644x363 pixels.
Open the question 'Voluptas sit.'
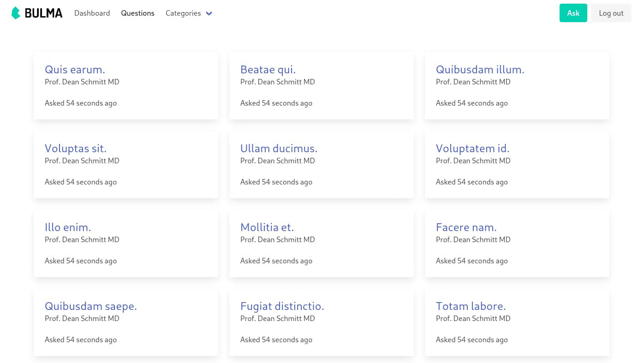75,148
